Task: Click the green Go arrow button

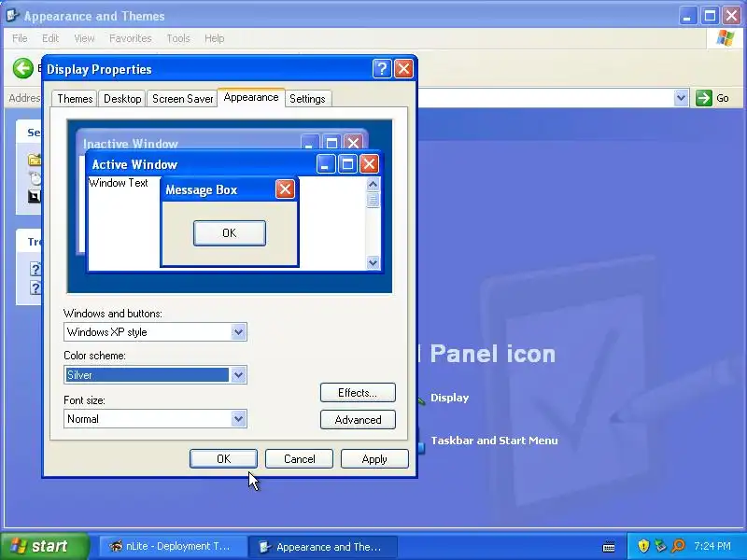Action: 704,98
